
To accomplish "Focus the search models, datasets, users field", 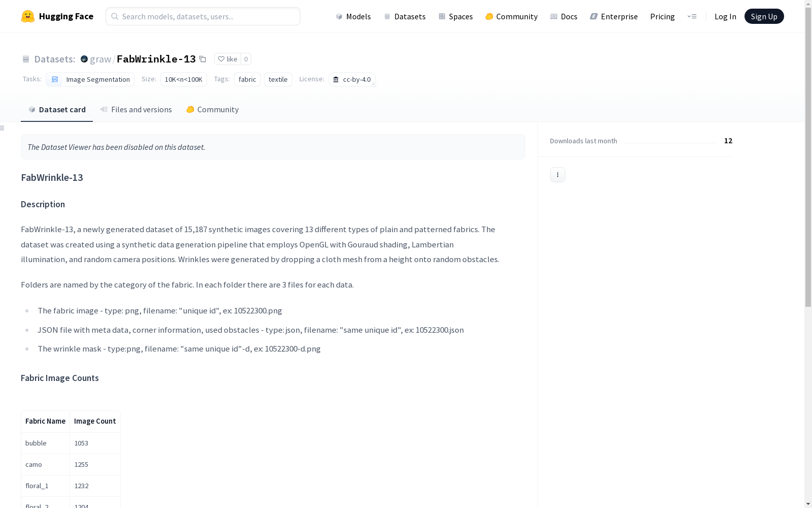I will pyautogui.click(x=203, y=16).
